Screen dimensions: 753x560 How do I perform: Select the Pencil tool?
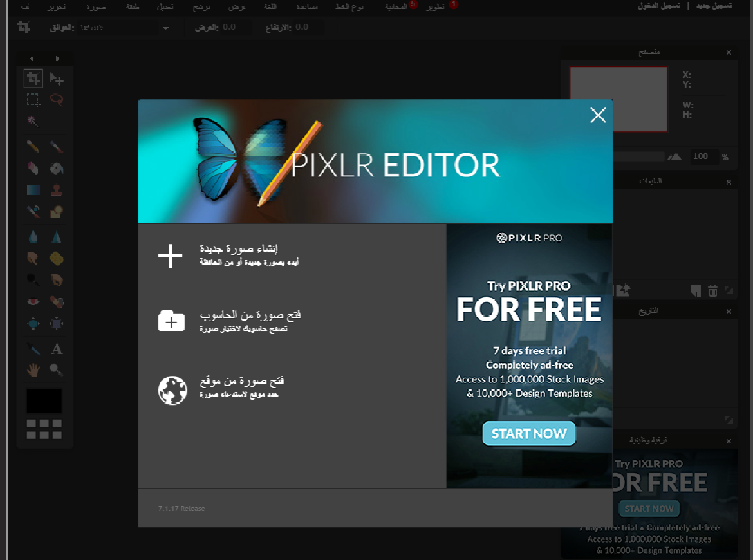[x=33, y=147]
